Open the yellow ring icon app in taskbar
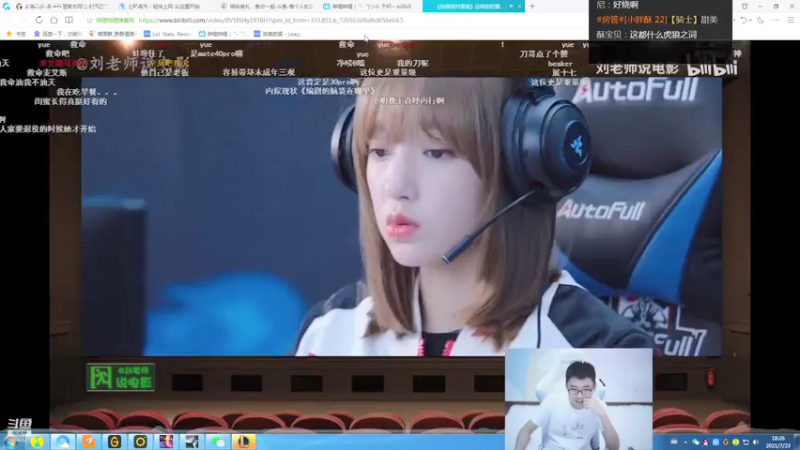 140,441
